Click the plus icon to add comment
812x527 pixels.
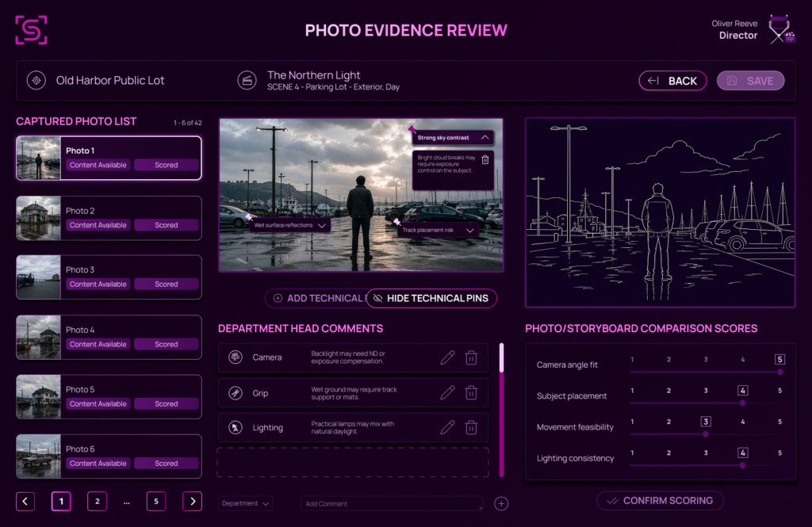coord(501,504)
